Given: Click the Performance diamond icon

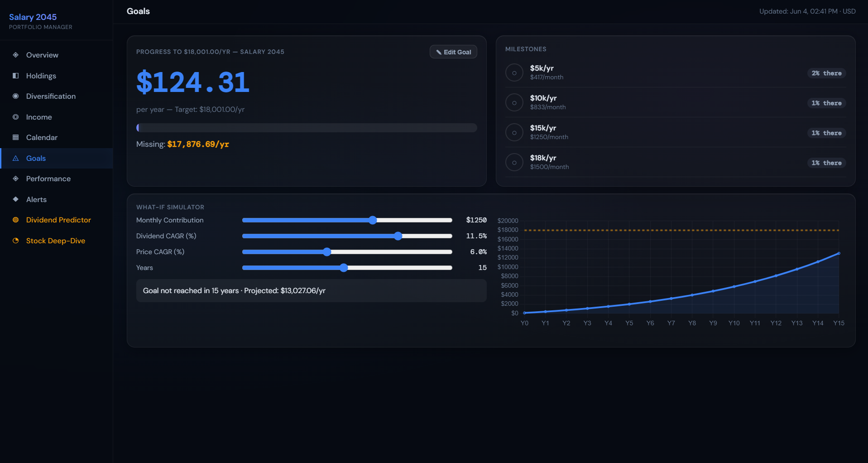Looking at the screenshot, I should pyautogui.click(x=16, y=178).
